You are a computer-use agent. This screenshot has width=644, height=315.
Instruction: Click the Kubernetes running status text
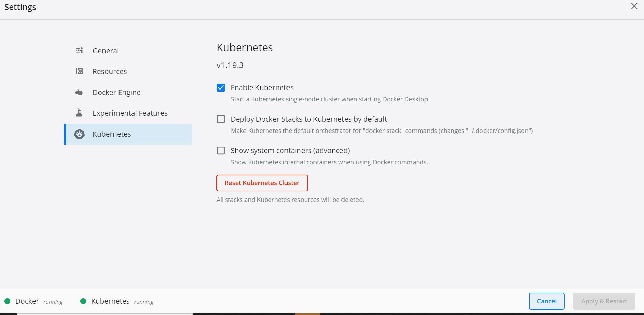tap(144, 302)
